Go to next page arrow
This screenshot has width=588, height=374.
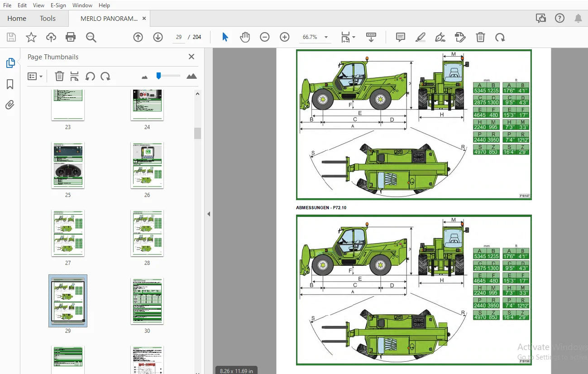(158, 37)
